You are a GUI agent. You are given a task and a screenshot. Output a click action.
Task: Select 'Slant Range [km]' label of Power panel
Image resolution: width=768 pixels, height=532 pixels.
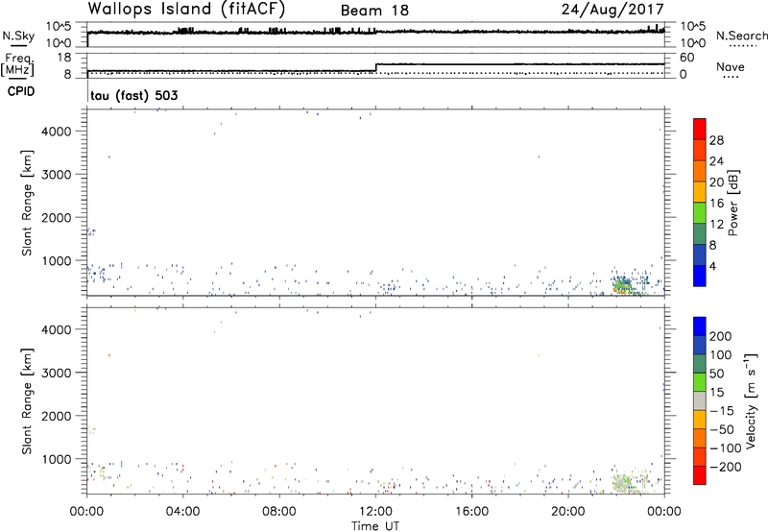(x=27, y=203)
